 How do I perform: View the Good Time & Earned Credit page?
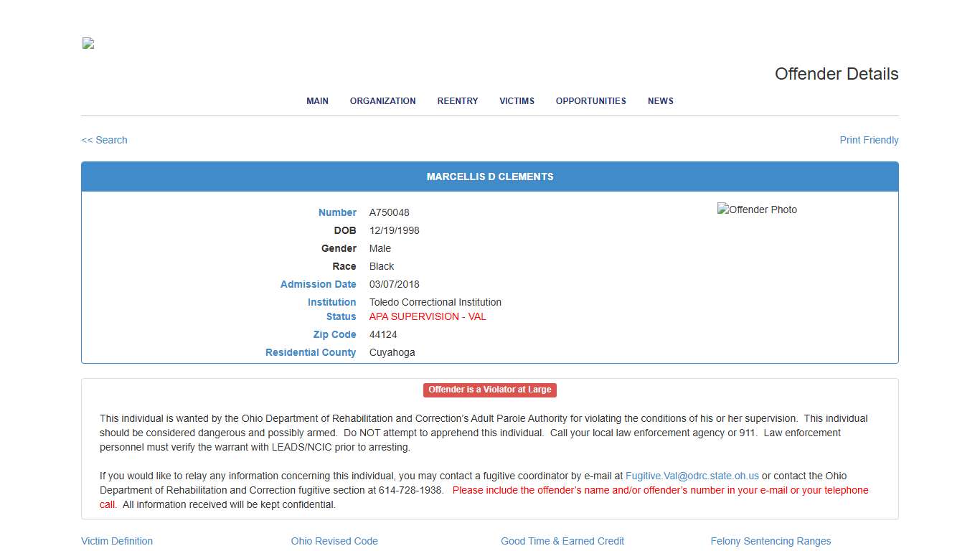click(x=562, y=541)
